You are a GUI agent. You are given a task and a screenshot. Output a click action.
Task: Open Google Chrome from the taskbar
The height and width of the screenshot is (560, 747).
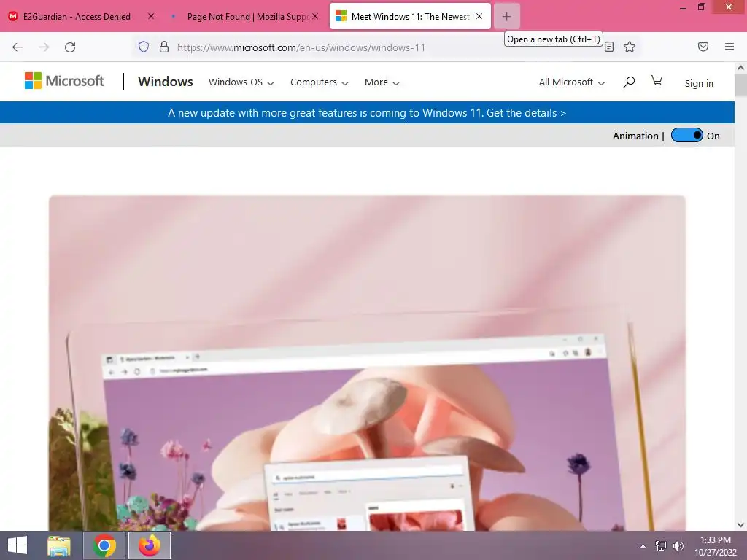click(104, 545)
